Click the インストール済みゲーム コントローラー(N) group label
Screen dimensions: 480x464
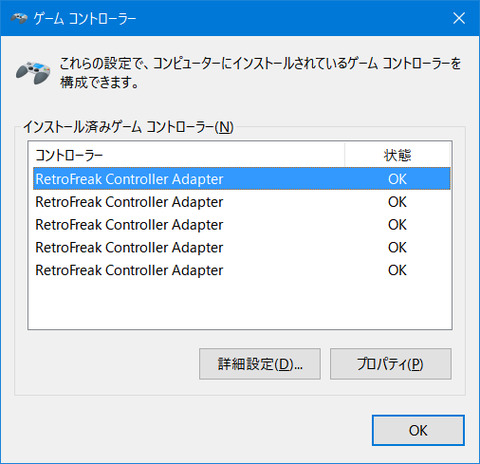click(128, 127)
